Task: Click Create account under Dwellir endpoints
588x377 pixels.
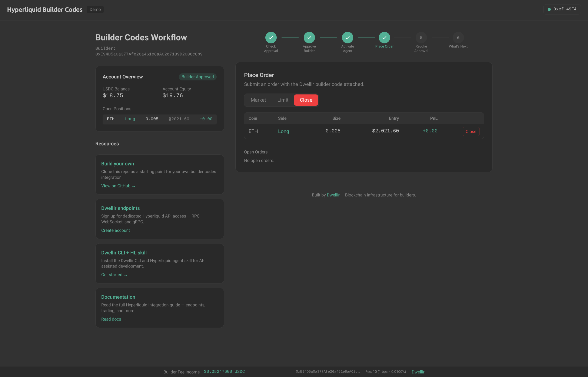Action: pos(118,230)
